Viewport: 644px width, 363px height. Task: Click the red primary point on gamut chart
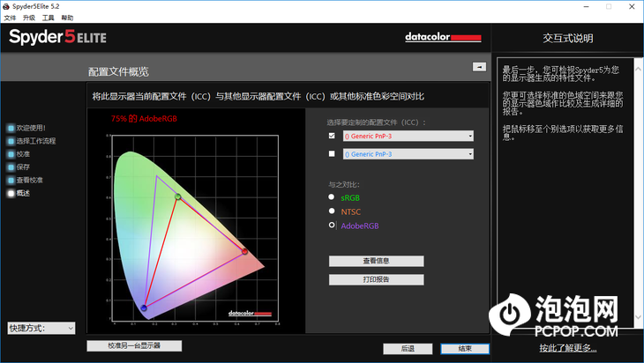(x=244, y=251)
